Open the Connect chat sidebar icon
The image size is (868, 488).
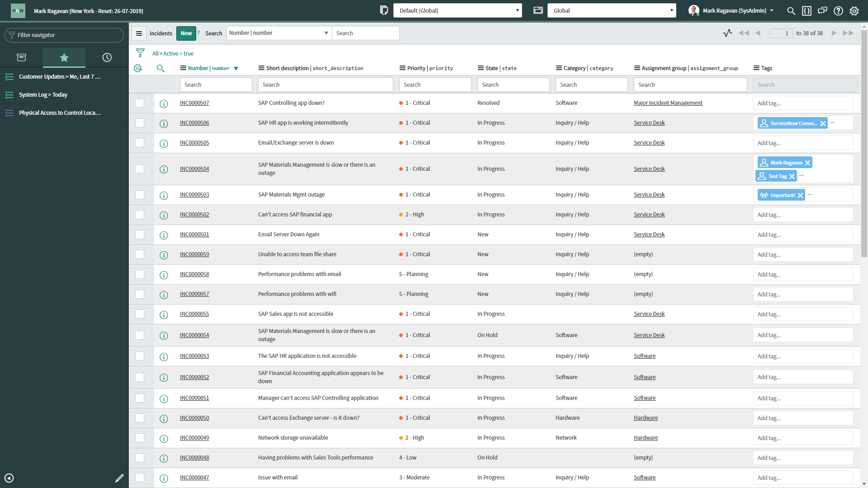click(822, 10)
